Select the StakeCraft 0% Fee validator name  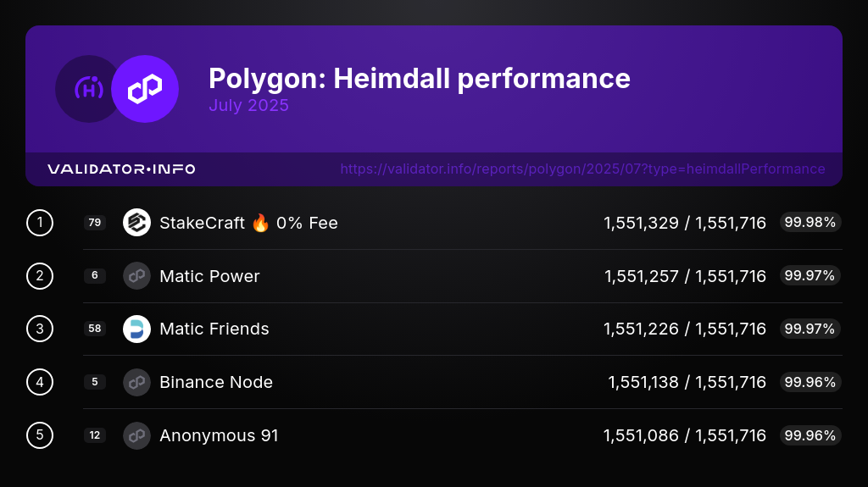[x=248, y=223]
